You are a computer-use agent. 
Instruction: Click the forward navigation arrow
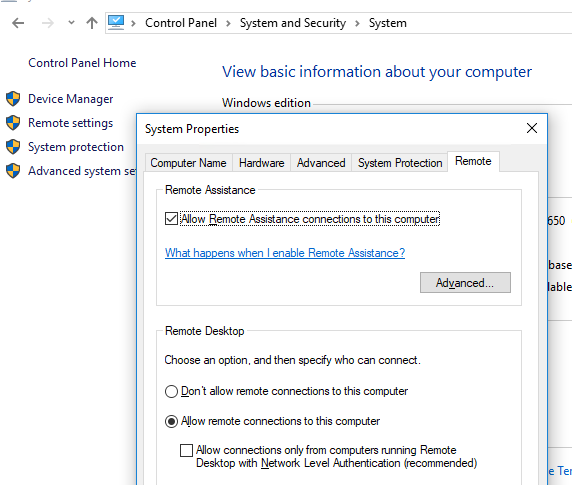pos(47,23)
